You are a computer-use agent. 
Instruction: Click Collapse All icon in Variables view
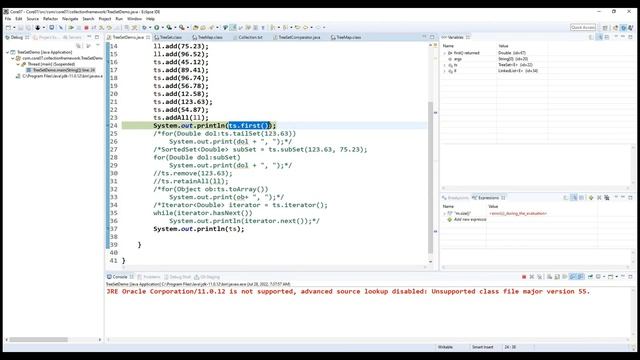coord(607,37)
